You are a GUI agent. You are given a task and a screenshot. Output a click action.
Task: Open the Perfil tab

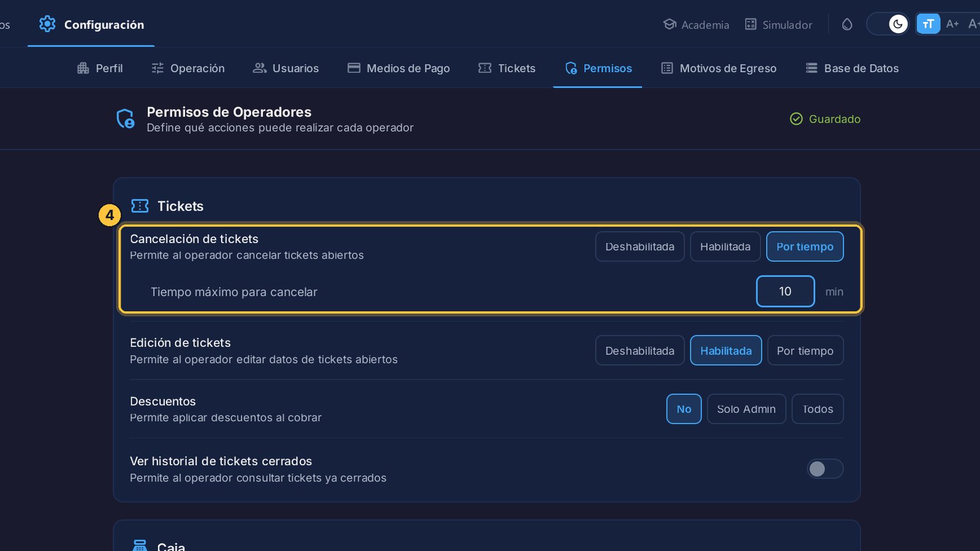tap(100, 68)
